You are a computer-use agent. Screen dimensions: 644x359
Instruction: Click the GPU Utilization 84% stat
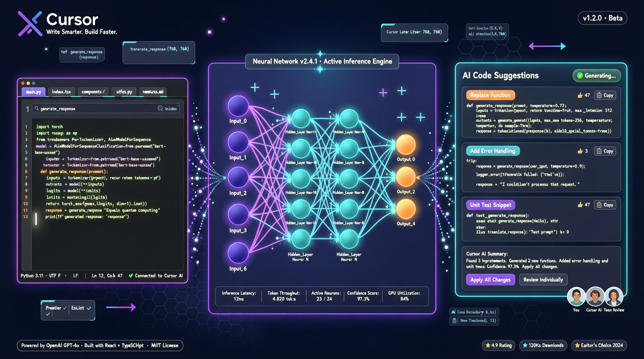tap(404, 296)
